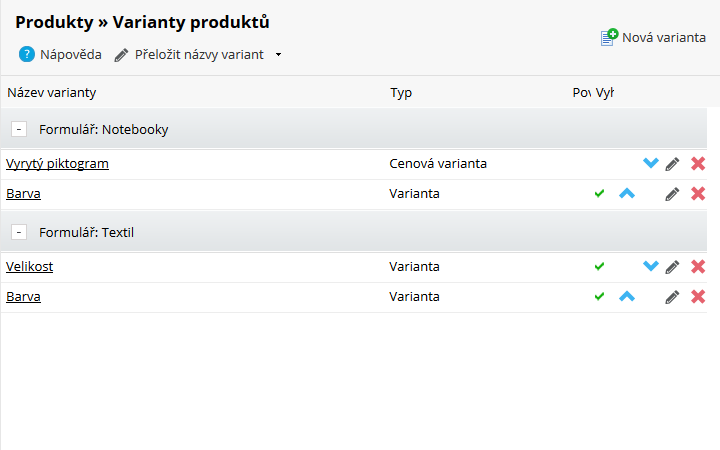Screen dimensions: 720x450
Task: Delete the Vyrytý piktogram variant
Action: pos(698,163)
